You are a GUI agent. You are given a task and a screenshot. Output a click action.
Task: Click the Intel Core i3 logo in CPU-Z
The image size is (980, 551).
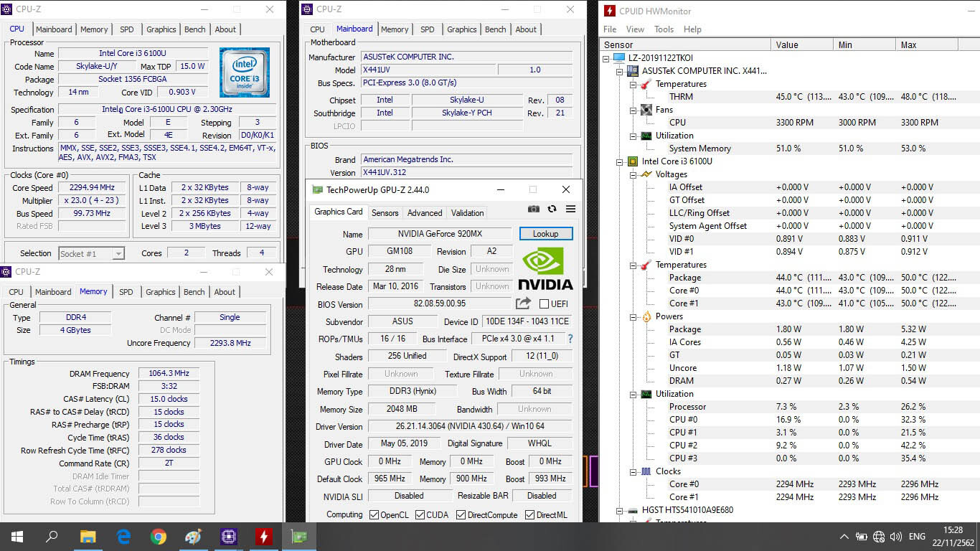click(x=245, y=72)
